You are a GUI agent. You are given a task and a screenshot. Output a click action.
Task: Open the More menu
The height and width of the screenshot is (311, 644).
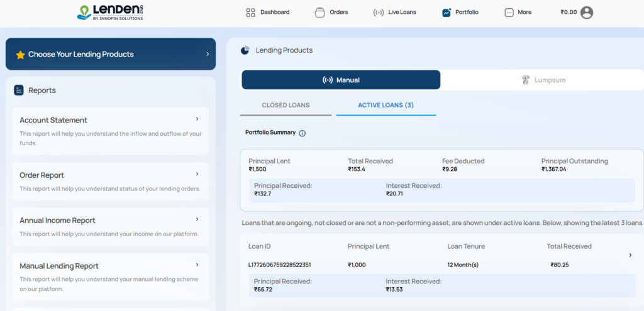pyautogui.click(x=518, y=13)
